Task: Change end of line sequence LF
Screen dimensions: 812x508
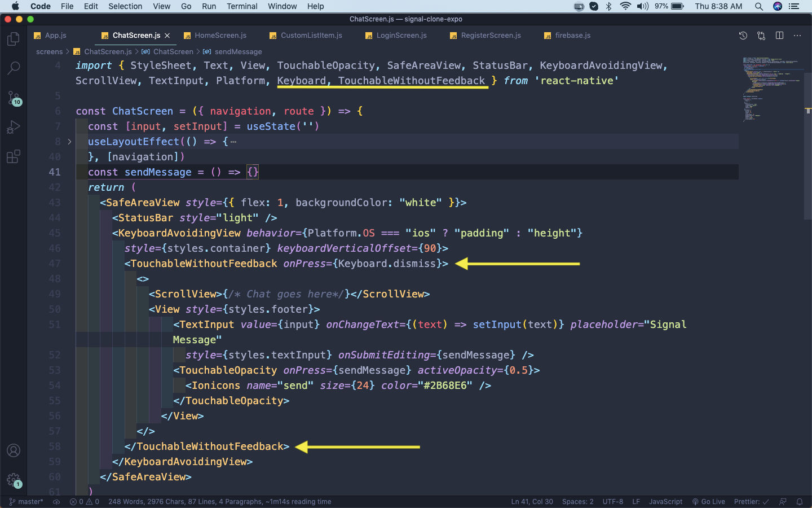Action: pyautogui.click(x=636, y=501)
